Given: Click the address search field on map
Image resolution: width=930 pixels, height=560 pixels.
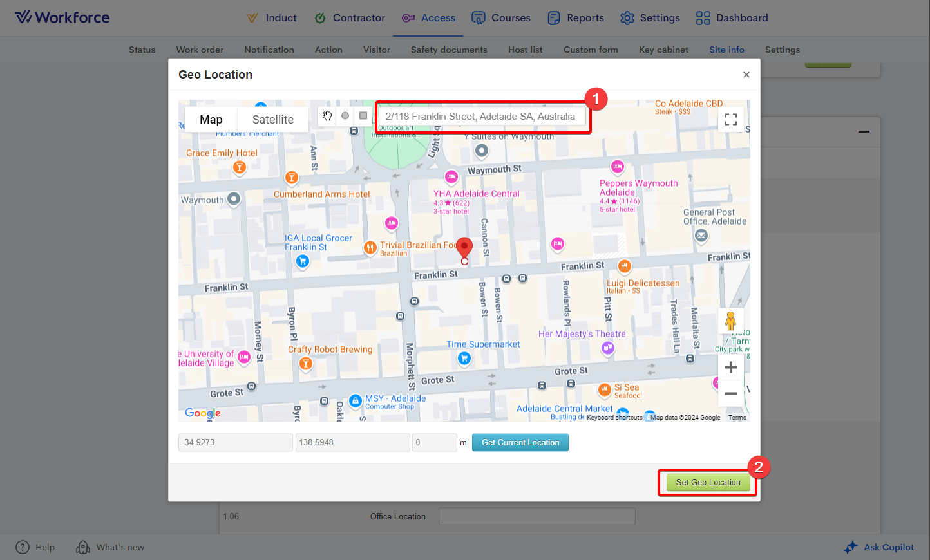Looking at the screenshot, I should 482,117.
